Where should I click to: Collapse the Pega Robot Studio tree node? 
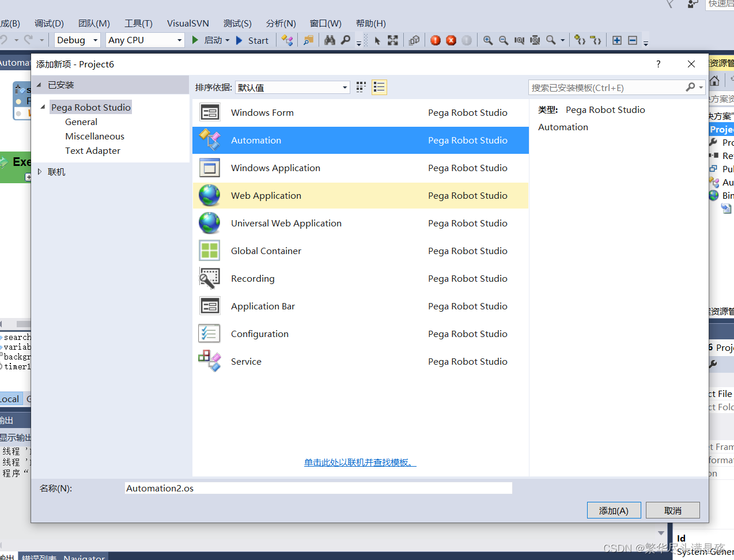(43, 107)
